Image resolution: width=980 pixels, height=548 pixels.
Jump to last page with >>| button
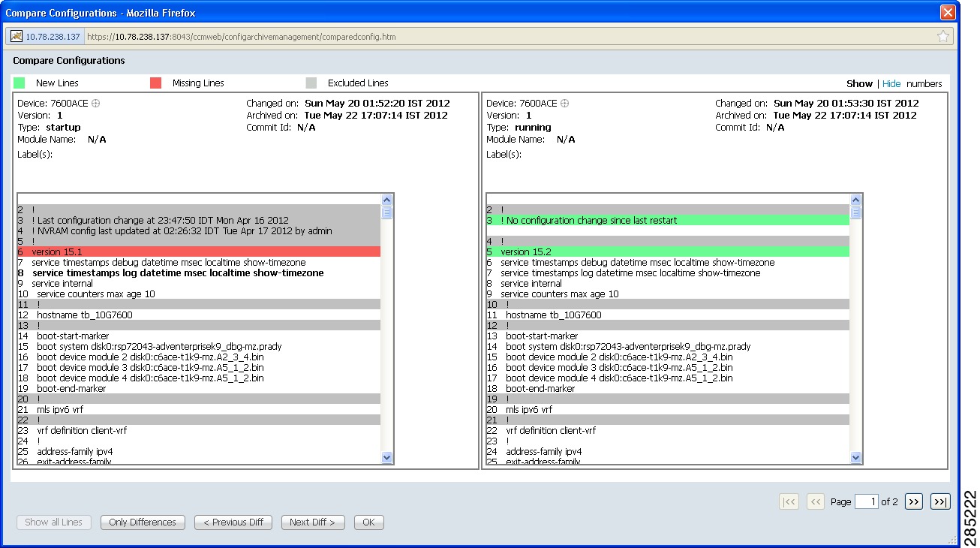[x=940, y=501]
